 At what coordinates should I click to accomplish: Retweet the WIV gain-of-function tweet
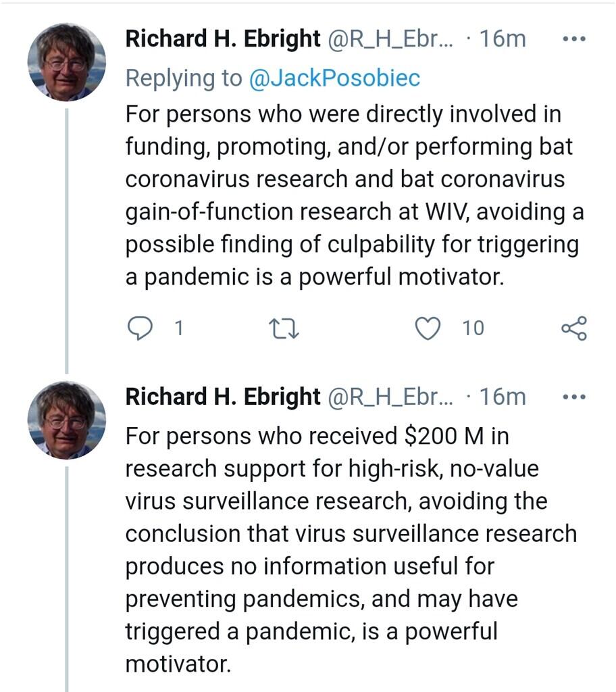284,329
